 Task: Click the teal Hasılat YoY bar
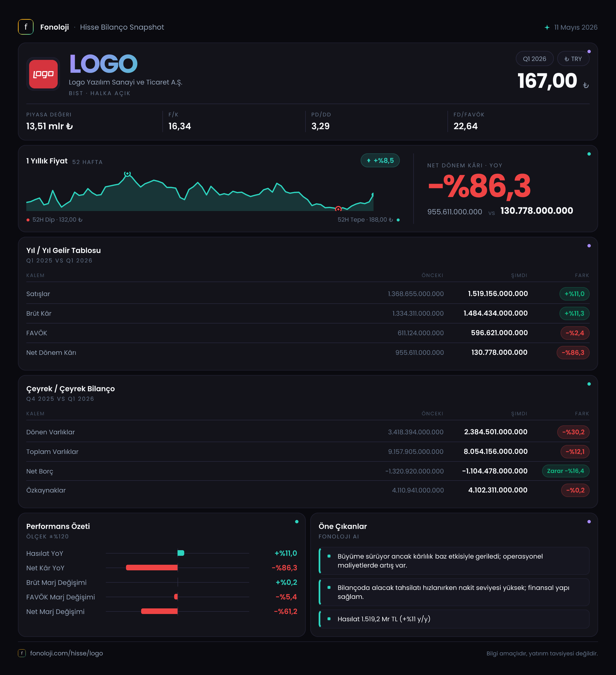coord(181,553)
